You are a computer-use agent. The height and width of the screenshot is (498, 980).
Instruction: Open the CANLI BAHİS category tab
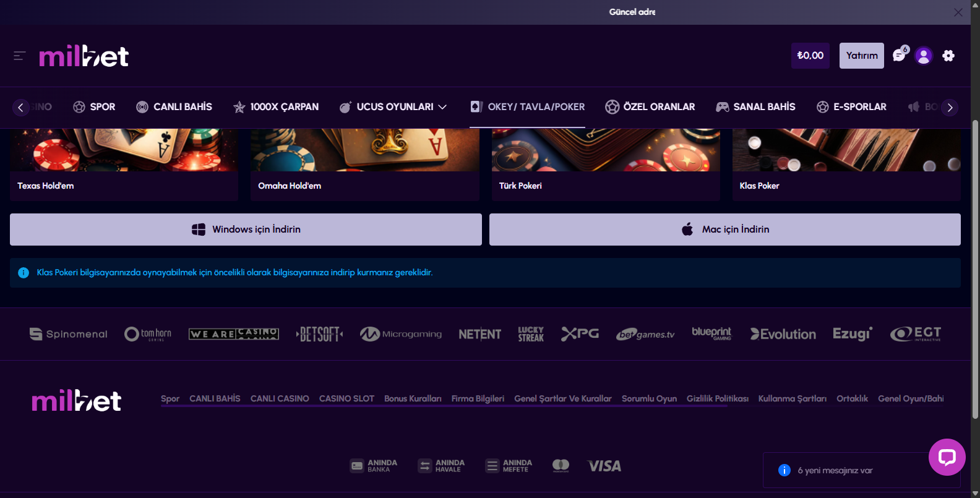[x=174, y=107]
